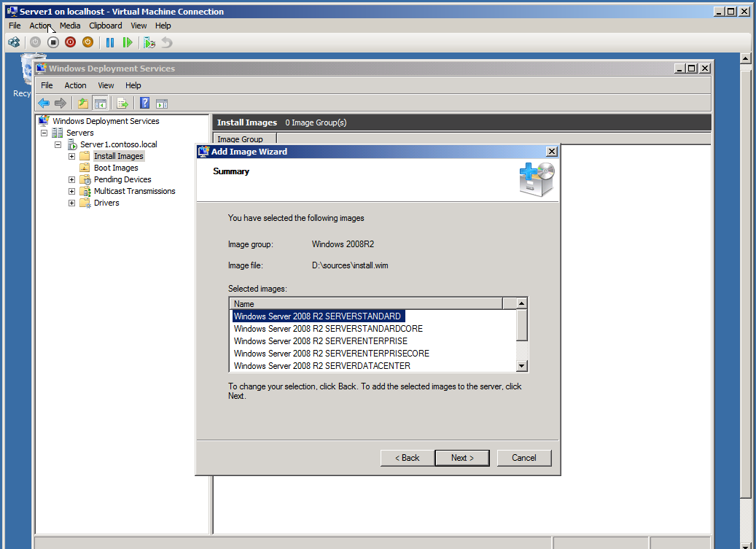
Task: Select Windows Server 2008 R2 SERVERENTERPRISE
Action: tap(321, 341)
